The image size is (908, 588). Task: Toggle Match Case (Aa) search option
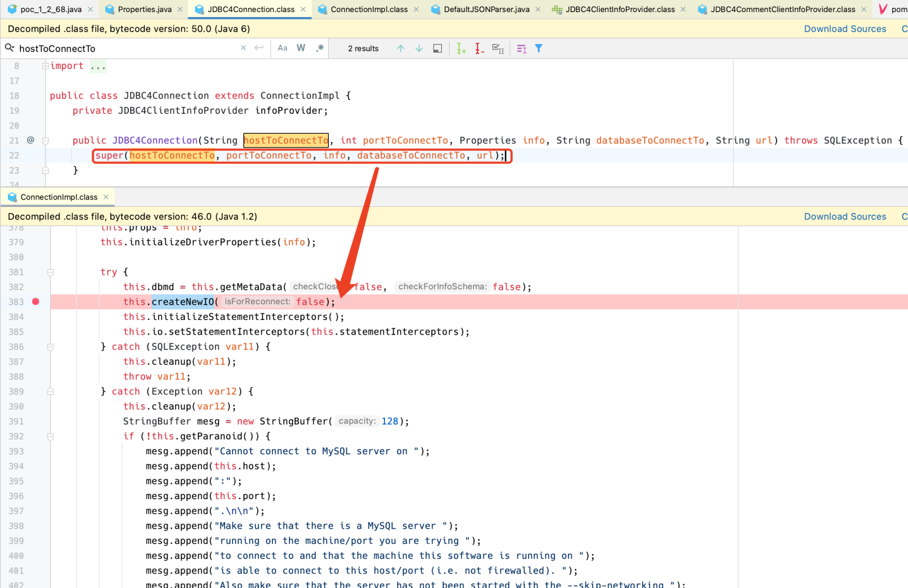[283, 48]
